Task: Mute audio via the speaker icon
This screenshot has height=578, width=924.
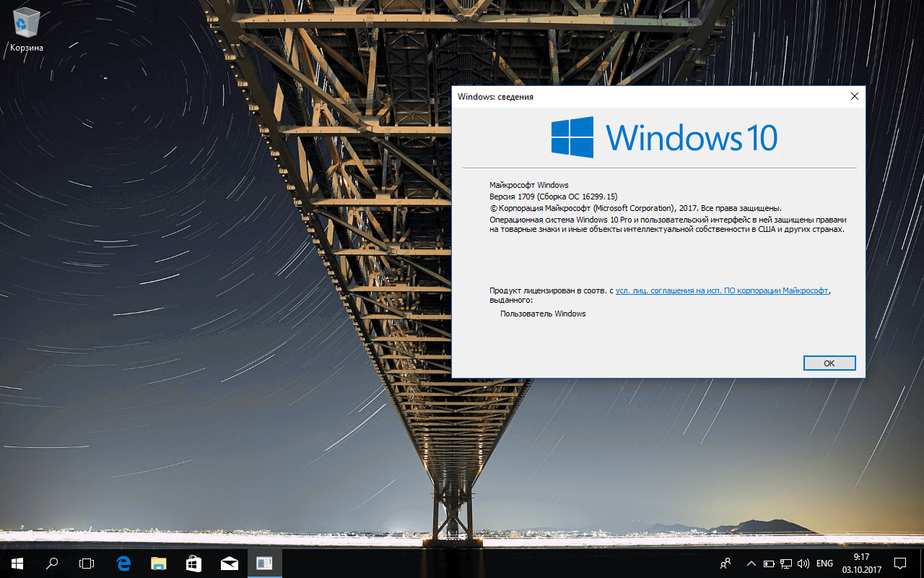Action: tap(803, 564)
